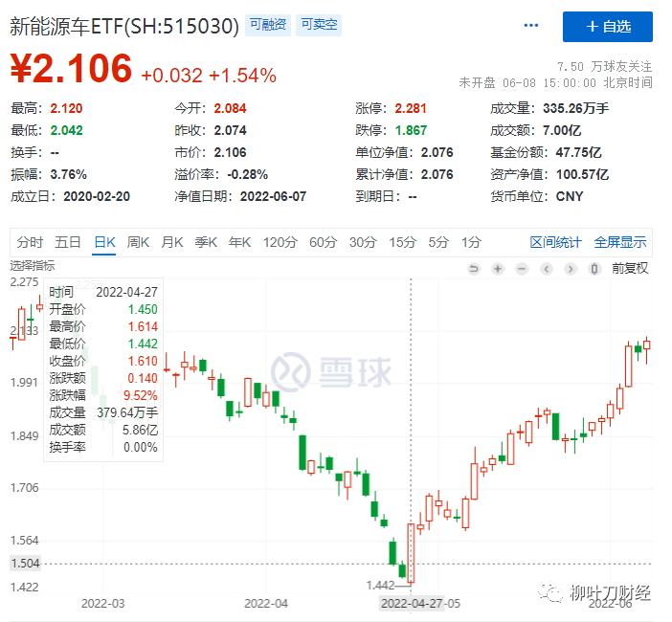Zoom in chart with plus icon
Screen dimensions: 672x622
pyautogui.click(x=498, y=269)
